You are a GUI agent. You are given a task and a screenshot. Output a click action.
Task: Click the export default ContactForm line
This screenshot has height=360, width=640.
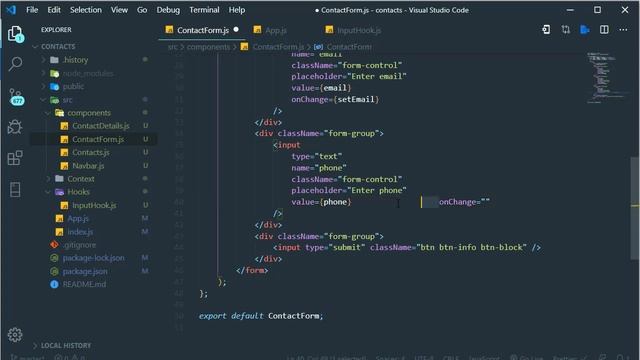(x=261, y=316)
